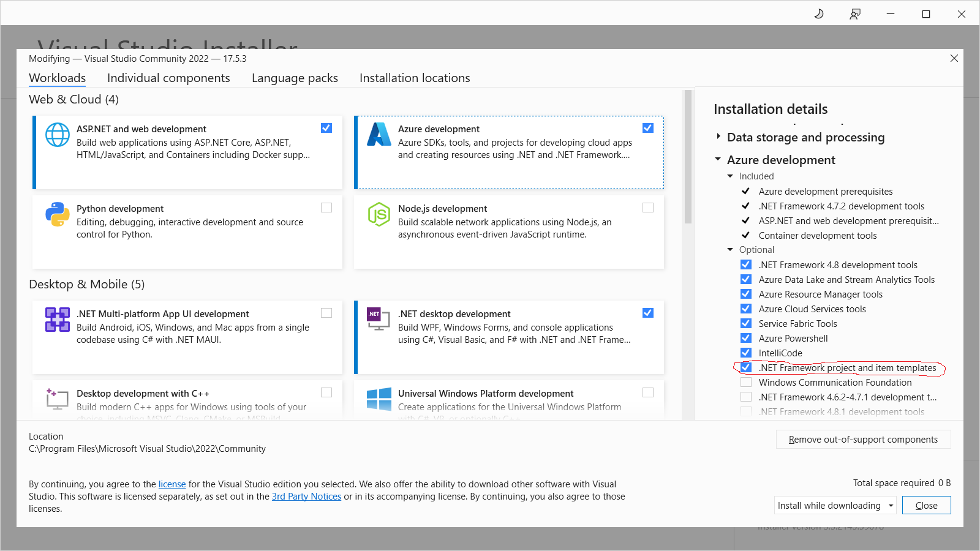The width and height of the screenshot is (980, 551).
Task: Minimize the Visual Studio Installer window
Action: click(x=891, y=13)
